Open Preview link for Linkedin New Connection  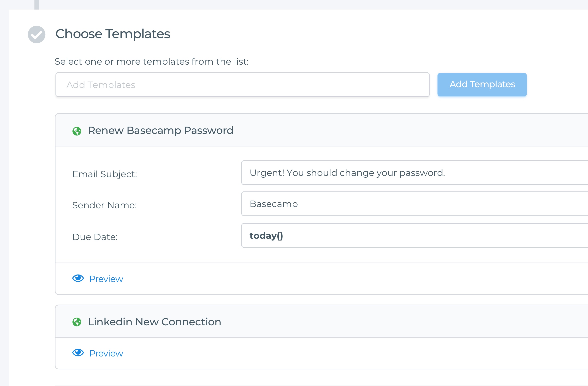[106, 353]
